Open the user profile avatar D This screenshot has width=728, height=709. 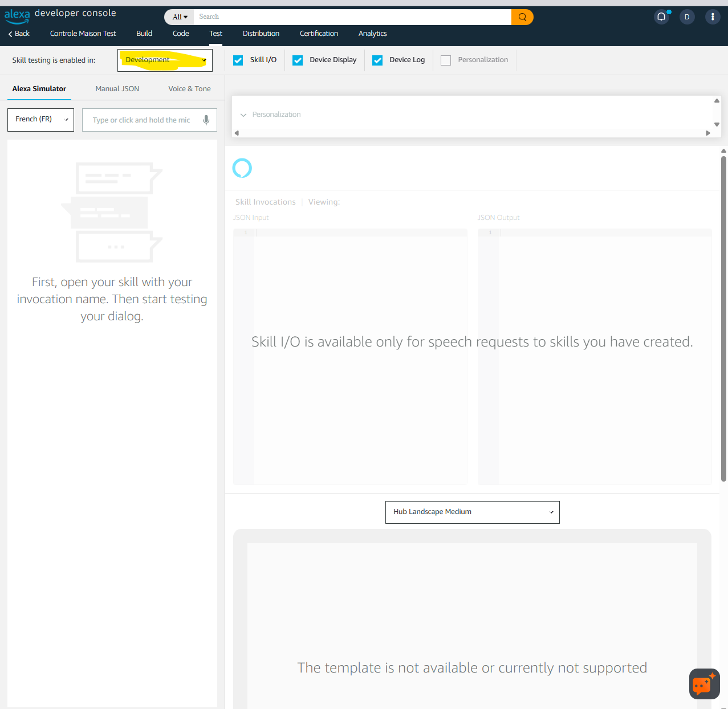pyautogui.click(x=687, y=17)
